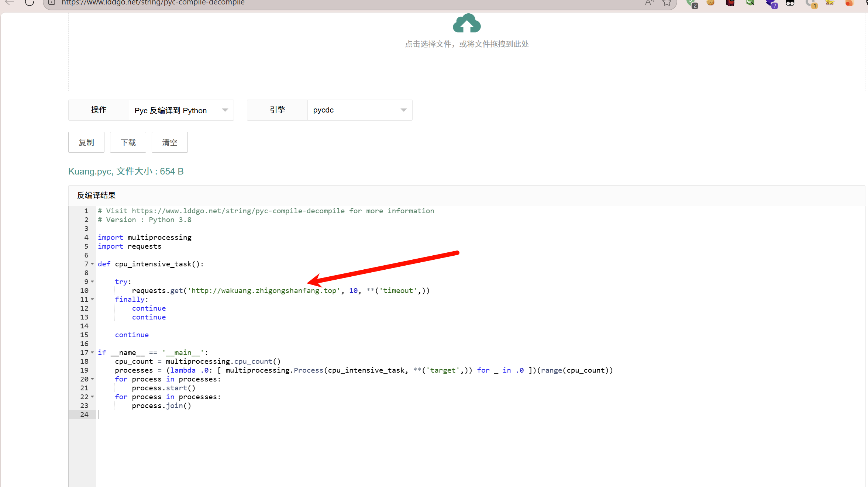Screen dimensions: 868x487
Task: Open the 操作 operation dropdown
Action: pos(181,110)
